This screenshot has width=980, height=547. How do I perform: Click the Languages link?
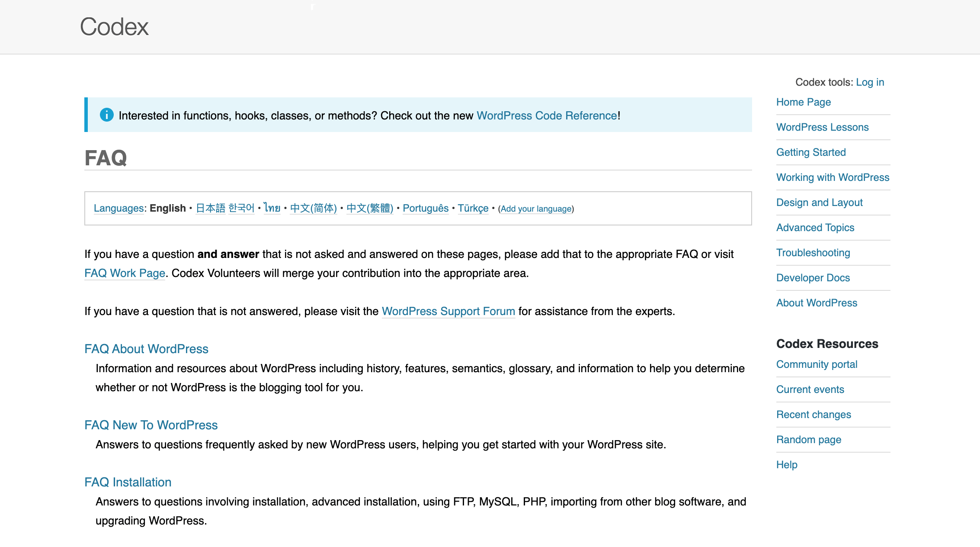pyautogui.click(x=118, y=208)
